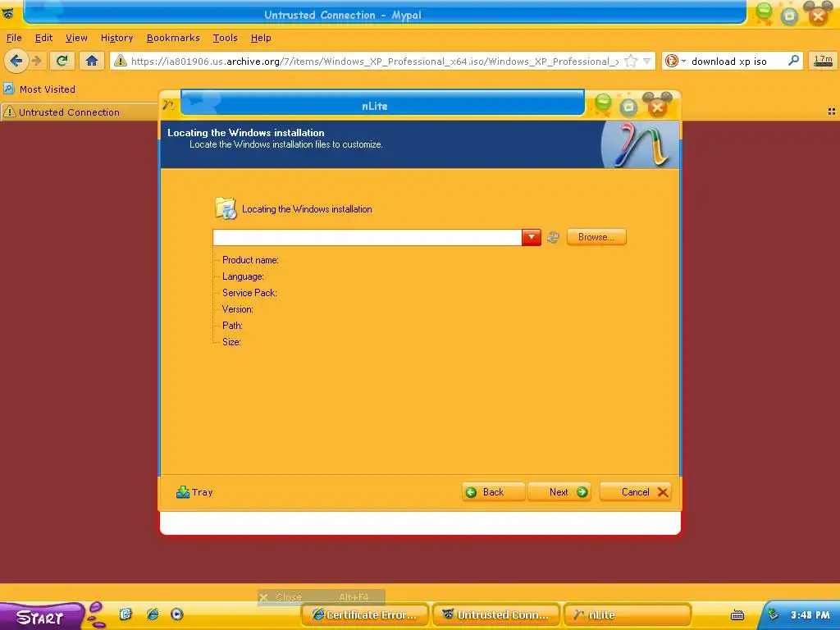Image resolution: width=840 pixels, height=630 pixels.
Task: Click the warning triangle in address bar
Action: 121,61
